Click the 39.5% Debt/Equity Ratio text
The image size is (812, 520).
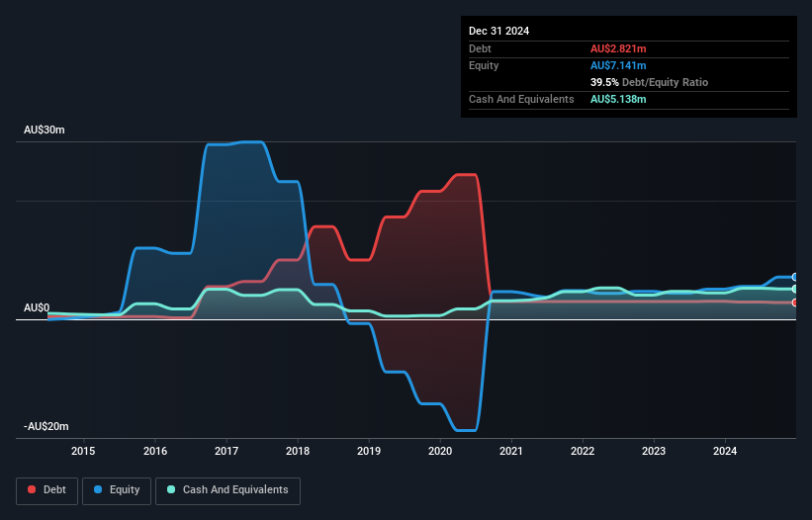click(649, 82)
